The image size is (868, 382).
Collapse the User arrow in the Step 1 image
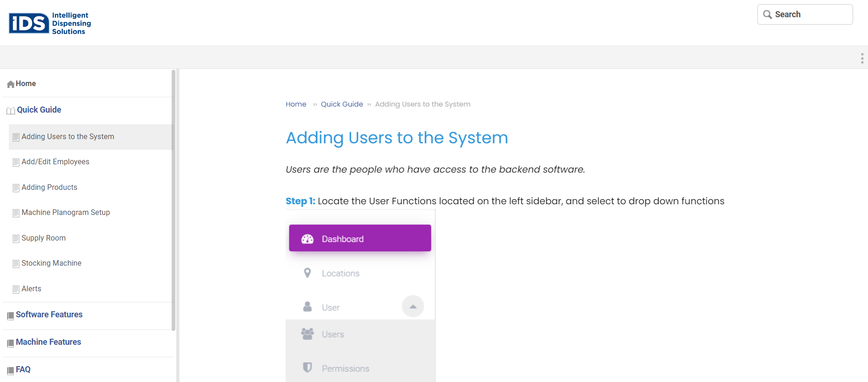click(x=413, y=307)
